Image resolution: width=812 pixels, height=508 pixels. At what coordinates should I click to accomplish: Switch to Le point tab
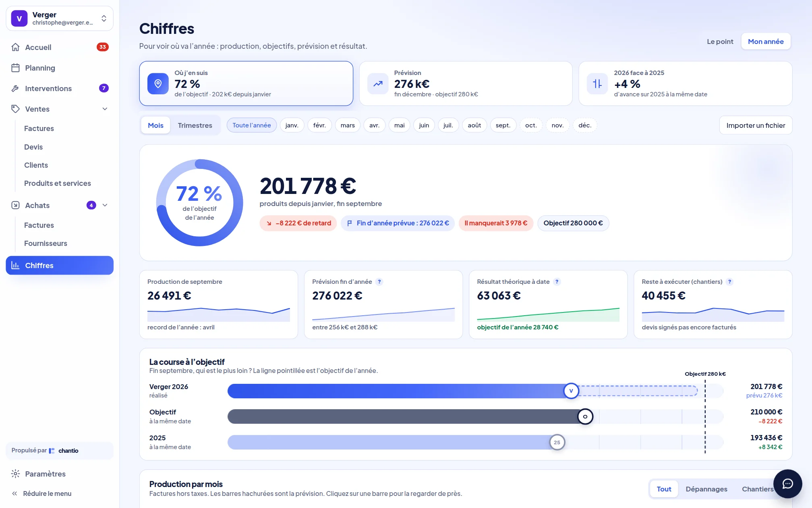(720, 42)
